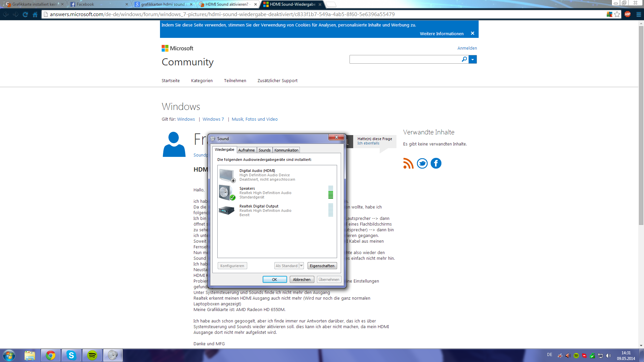Open Skype from the taskbar

coord(71,355)
